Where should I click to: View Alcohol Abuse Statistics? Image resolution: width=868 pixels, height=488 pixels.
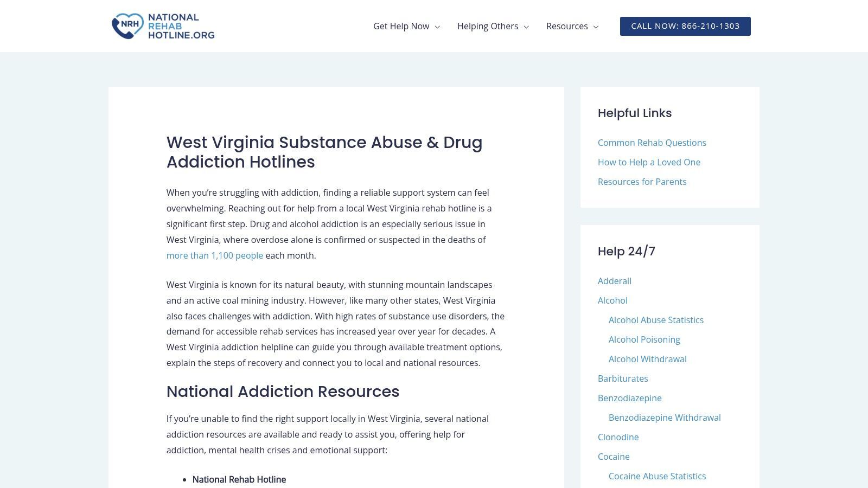pyautogui.click(x=656, y=320)
